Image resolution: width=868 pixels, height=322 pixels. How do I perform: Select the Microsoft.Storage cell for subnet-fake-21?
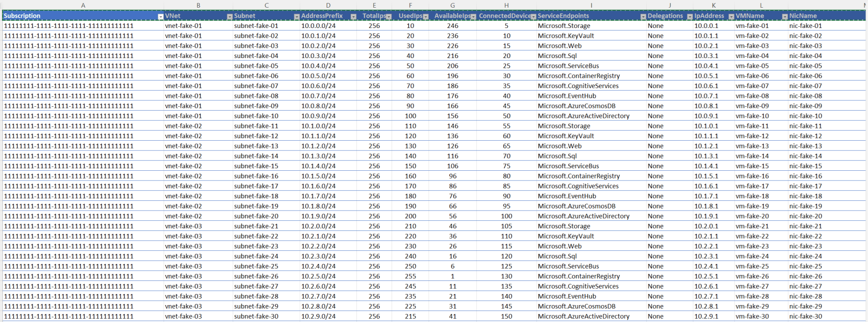click(x=564, y=226)
